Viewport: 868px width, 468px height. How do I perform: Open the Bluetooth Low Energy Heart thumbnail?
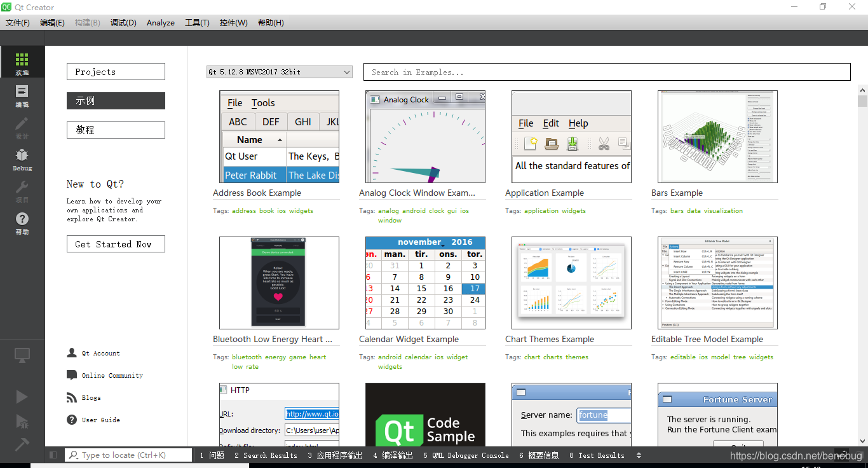point(279,283)
